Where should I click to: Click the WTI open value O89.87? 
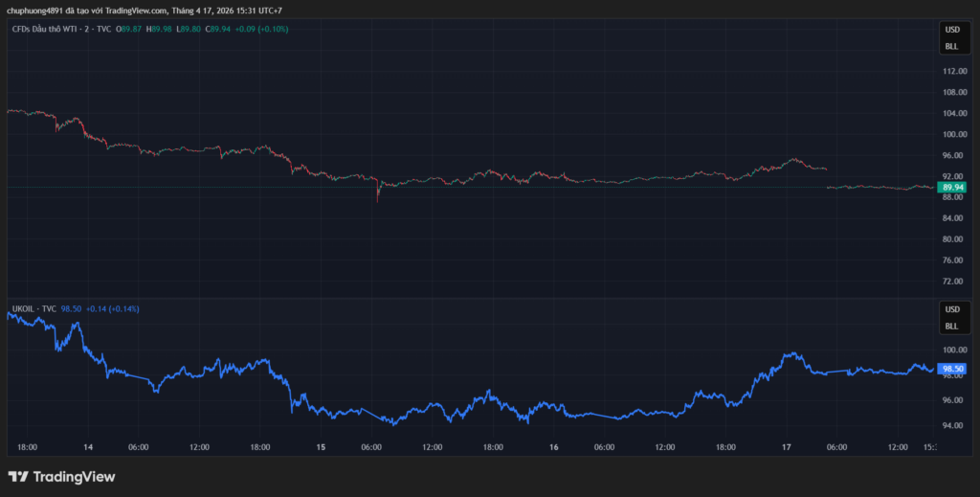(x=128, y=29)
